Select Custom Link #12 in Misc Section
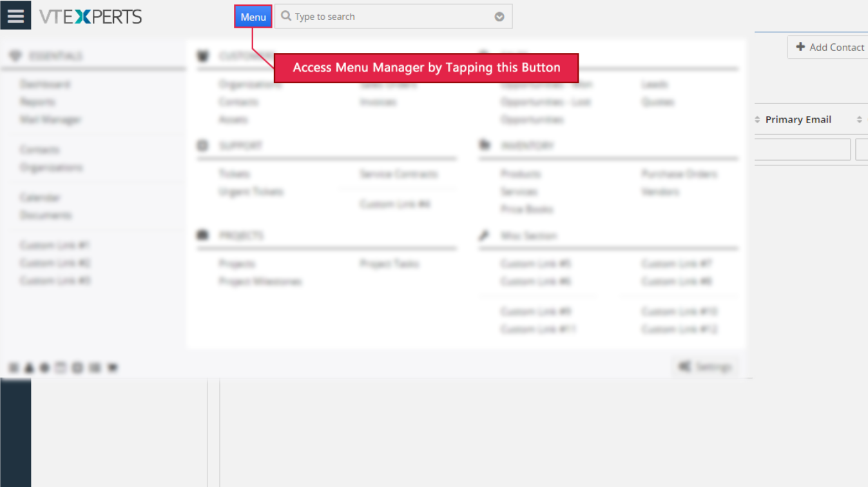 [679, 330]
